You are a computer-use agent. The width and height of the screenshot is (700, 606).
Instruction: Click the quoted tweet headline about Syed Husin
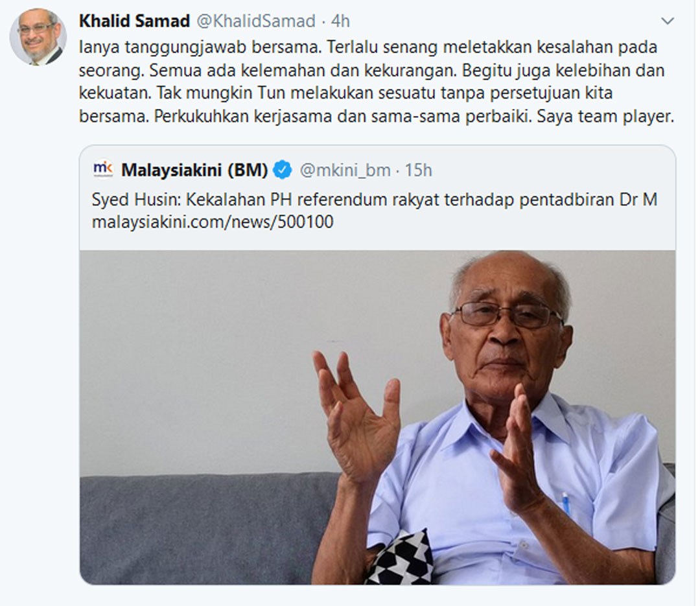(x=375, y=200)
